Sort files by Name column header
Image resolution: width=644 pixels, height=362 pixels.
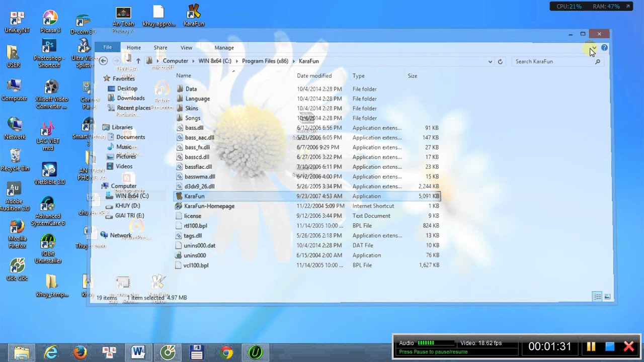point(184,76)
